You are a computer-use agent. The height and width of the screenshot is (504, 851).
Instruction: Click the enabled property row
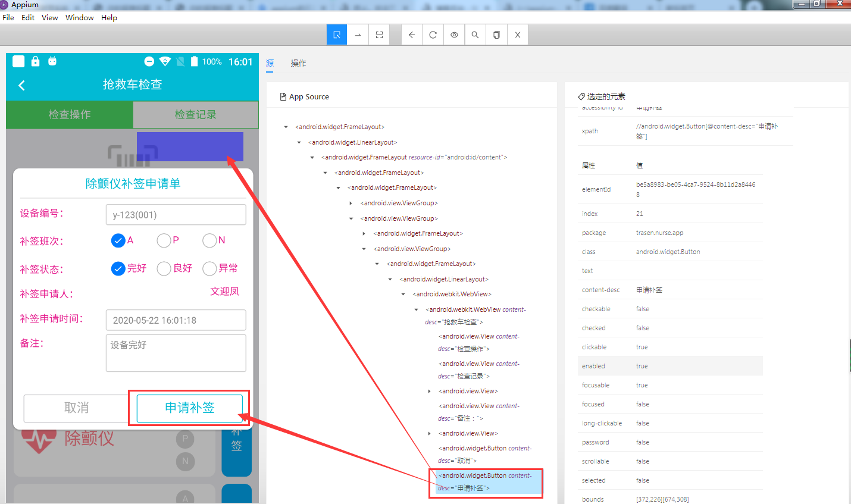tap(670, 366)
